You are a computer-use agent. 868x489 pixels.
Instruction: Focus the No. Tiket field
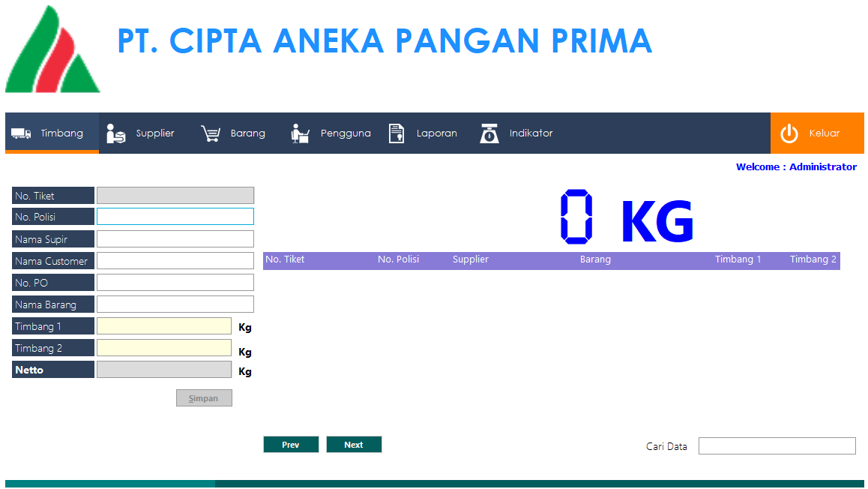pyautogui.click(x=175, y=196)
